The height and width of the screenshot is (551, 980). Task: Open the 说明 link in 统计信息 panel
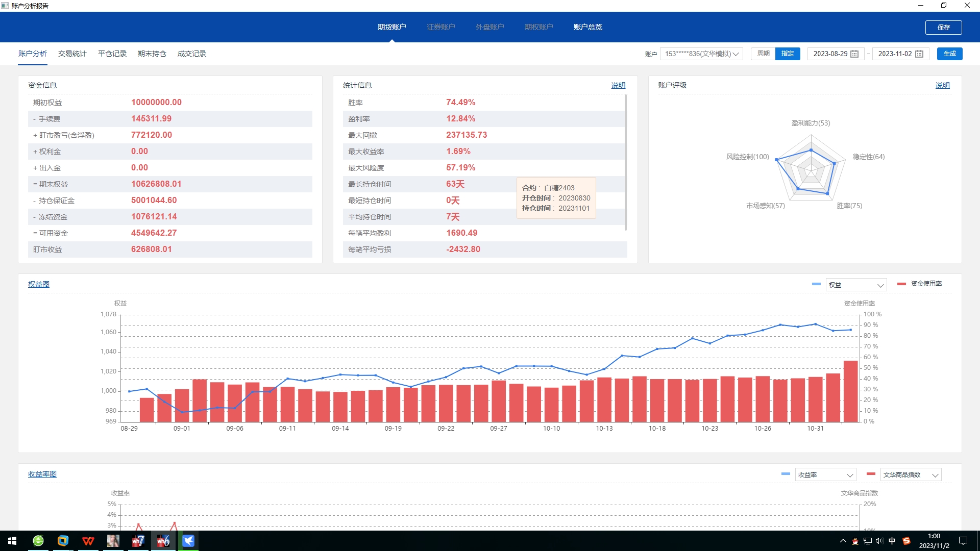(x=618, y=85)
